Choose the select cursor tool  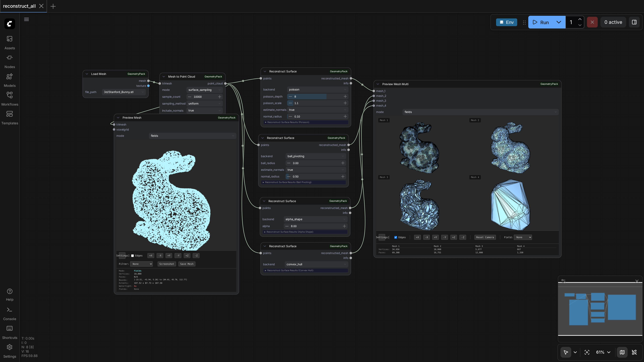[x=566, y=352]
